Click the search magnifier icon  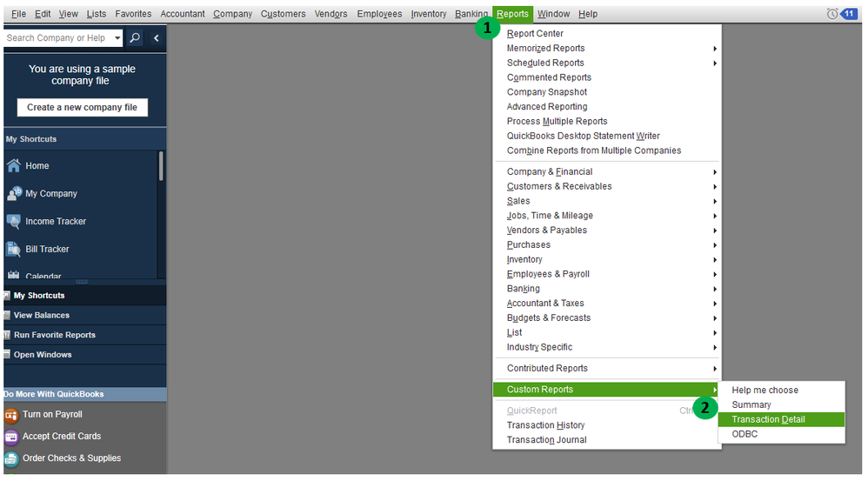click(x=135, y=37)
